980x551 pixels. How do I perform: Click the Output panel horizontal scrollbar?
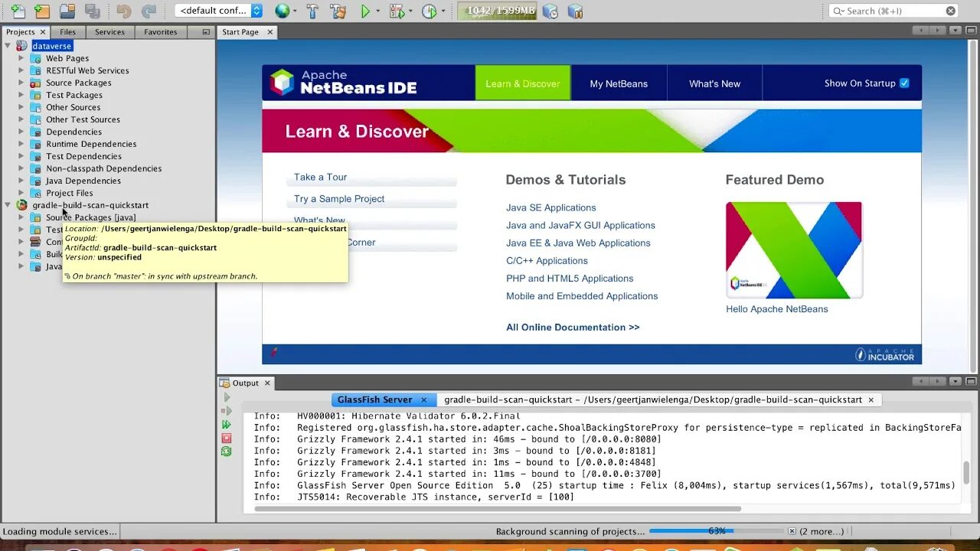498,508
